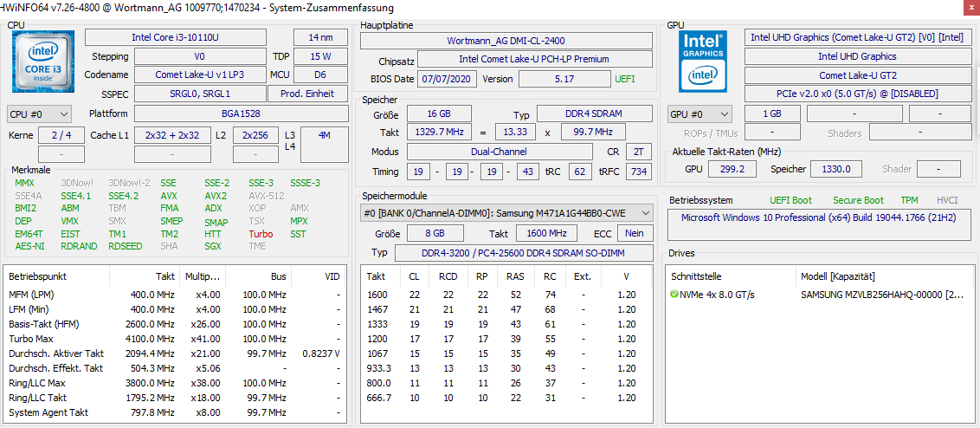Click the CR value 2T
980x428 pixels.
[x=638, y=152]
